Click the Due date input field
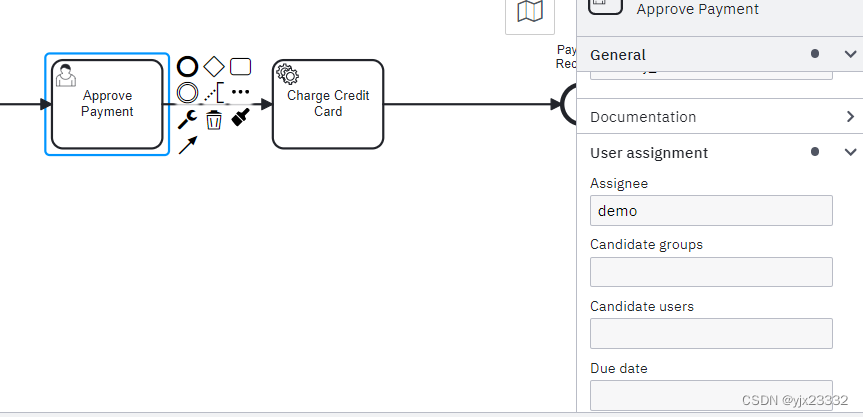863x417 pixels. (711, 394)
